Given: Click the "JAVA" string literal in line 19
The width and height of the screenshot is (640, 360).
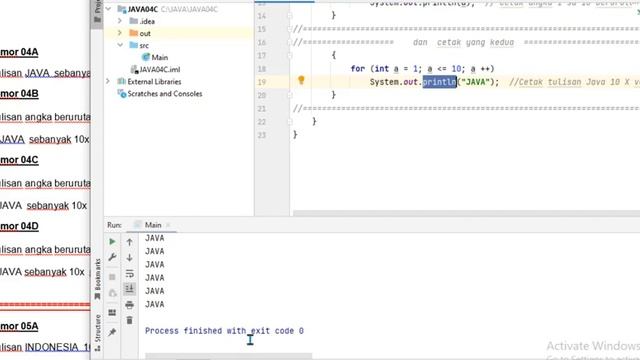Looking at the screenshot, I should (475, 82).
